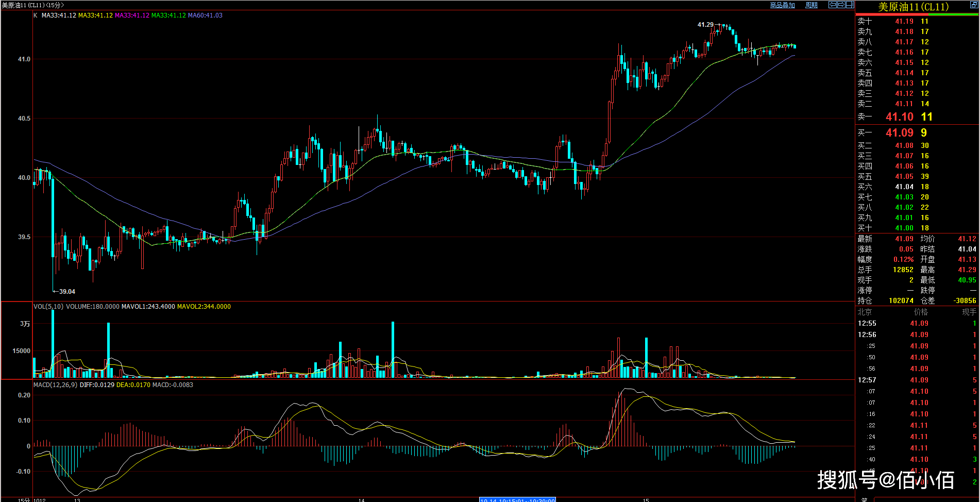The width and height of the screenshot is (980, 502).
Task: Click the 价格 column header in tick list
Action: (x=921, y=312)
